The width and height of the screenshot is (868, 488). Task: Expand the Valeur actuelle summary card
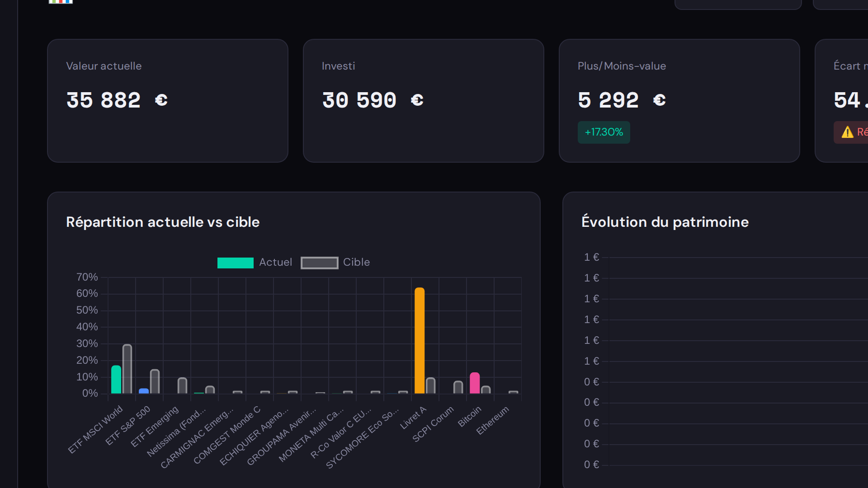point(168,100)
